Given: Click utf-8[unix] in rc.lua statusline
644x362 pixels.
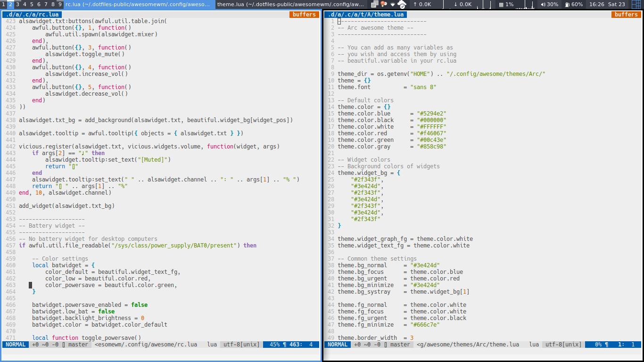Looking at the screenshot, I should click(x=241, y=345).
